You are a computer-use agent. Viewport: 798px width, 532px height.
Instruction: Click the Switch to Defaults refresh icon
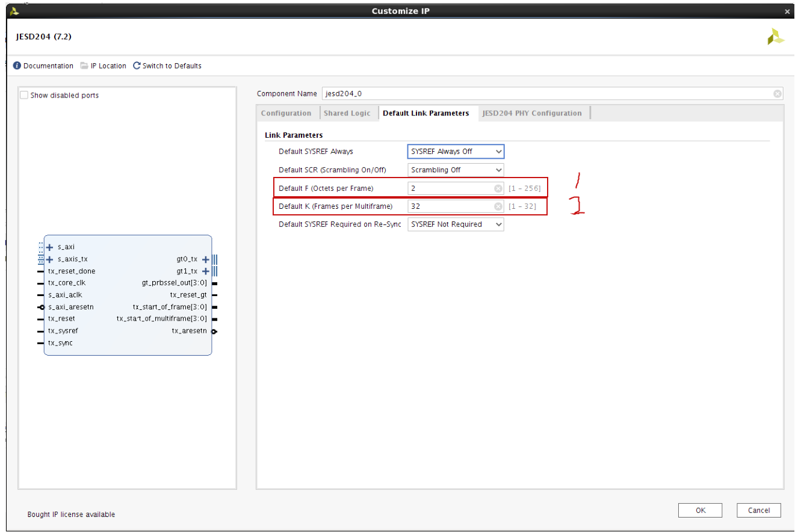click(137, 66)
